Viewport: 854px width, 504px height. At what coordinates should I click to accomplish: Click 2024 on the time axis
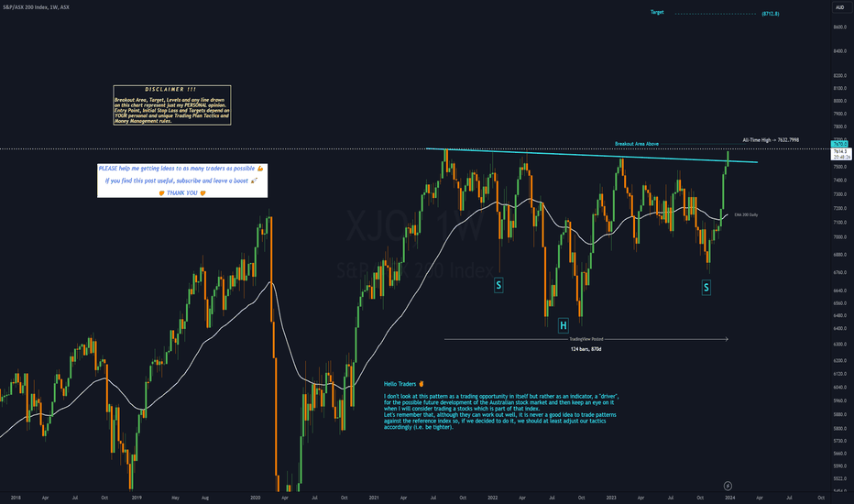tap(729, 498)
